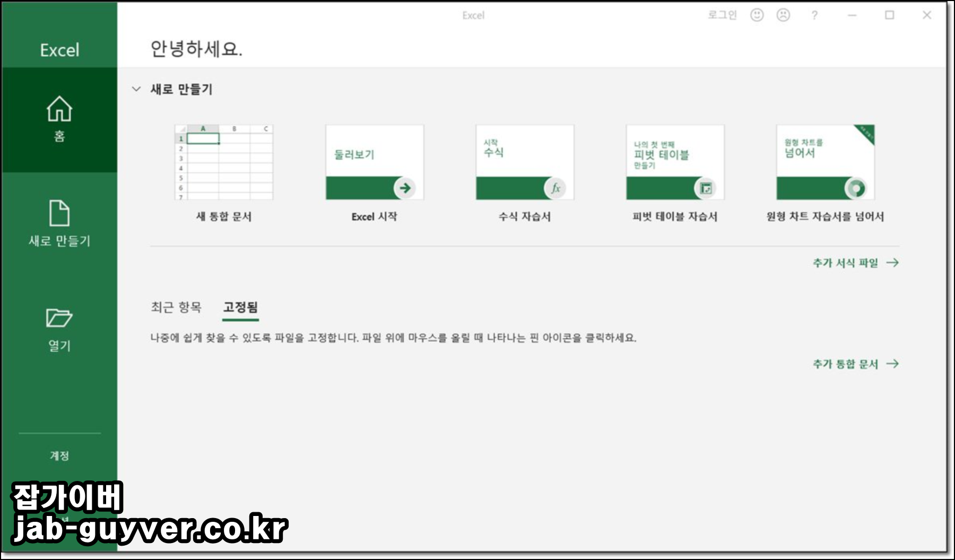The height and width of the screenshot is (560, 955).
Task: Open the folder icon labeled 열기
Action: [59, 318]
